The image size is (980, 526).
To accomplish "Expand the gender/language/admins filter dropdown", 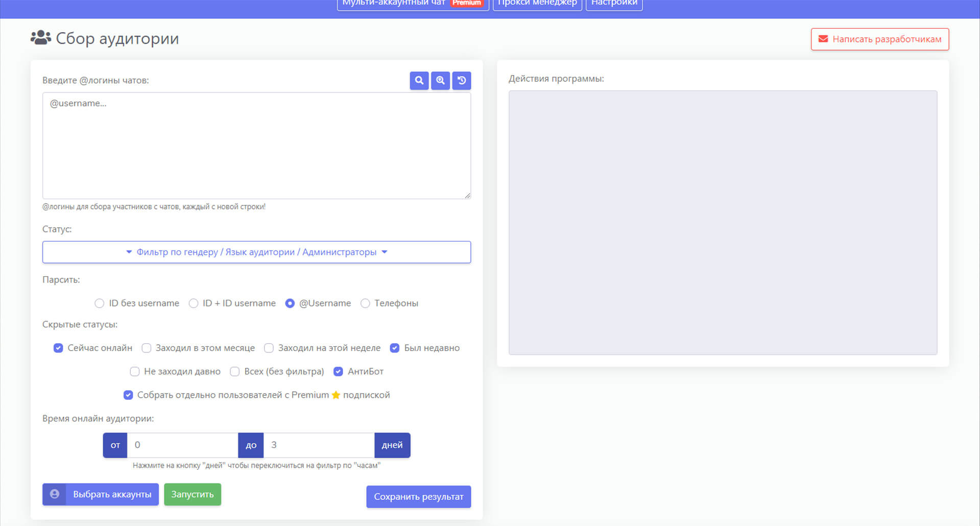I will (x=256, y=252).
